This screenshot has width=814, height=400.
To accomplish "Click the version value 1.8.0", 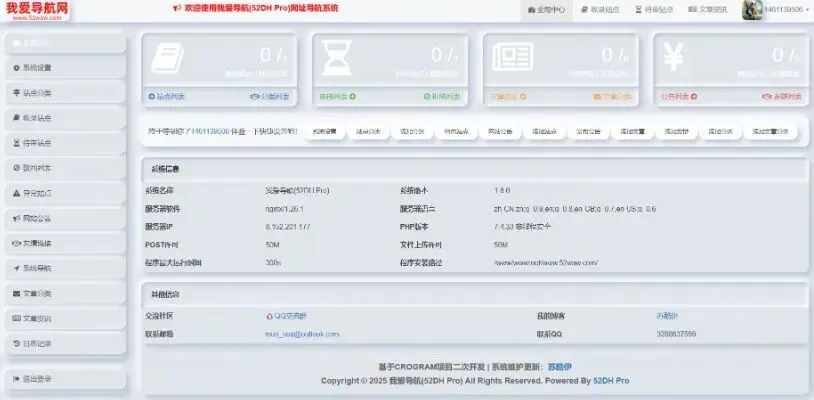I will coord(502,190).
